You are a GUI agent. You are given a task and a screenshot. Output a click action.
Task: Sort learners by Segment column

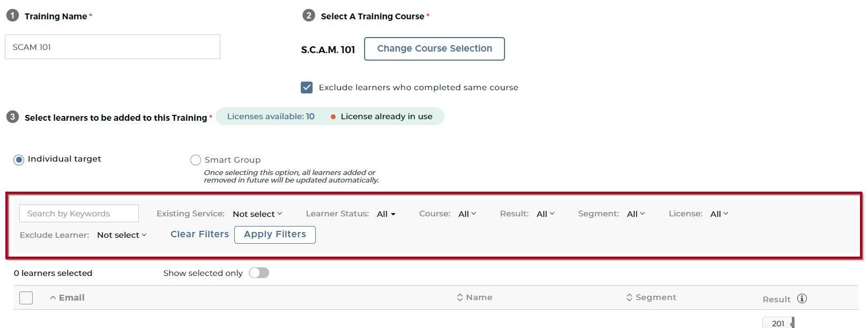click(651, 297)
